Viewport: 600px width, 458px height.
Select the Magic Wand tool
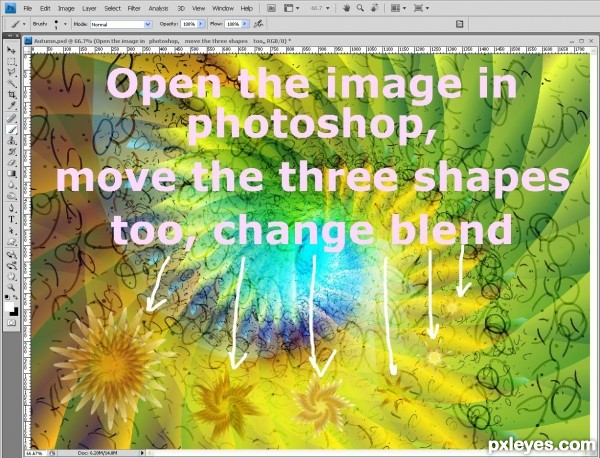11,83
